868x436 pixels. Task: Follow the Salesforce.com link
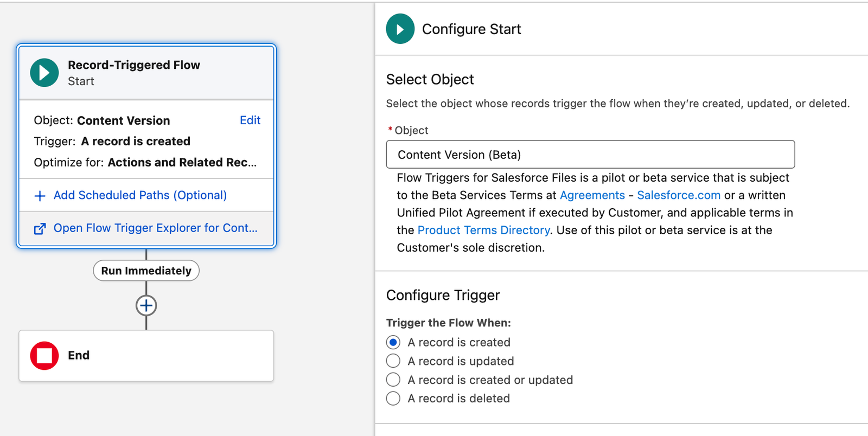(x=678, y=195)
